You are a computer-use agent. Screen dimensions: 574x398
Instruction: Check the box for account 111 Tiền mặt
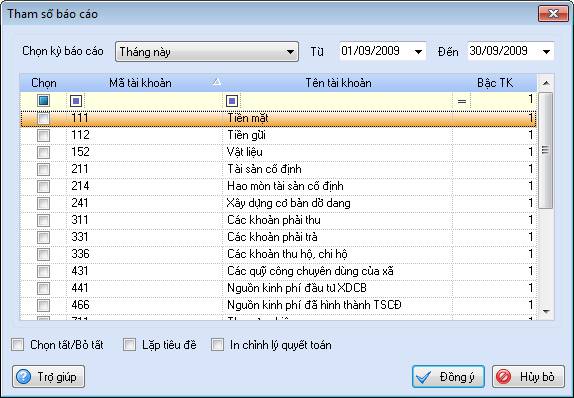44,118
